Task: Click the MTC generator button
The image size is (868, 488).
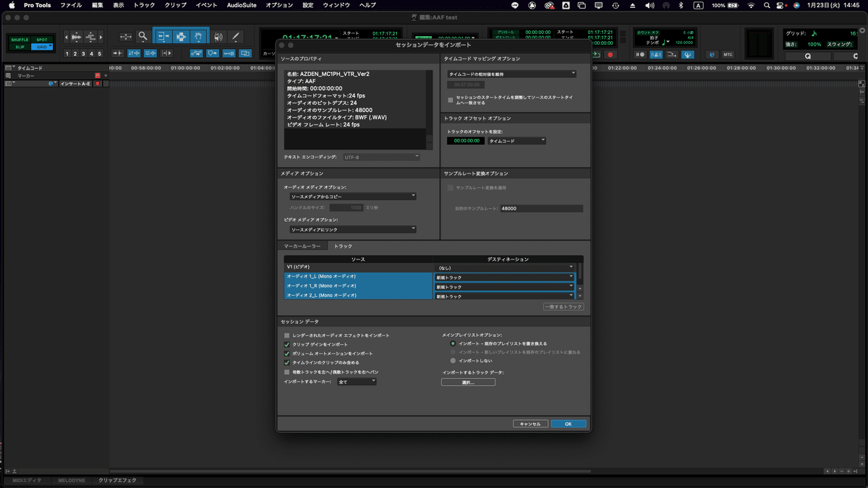Action: (x=728, y=54)
